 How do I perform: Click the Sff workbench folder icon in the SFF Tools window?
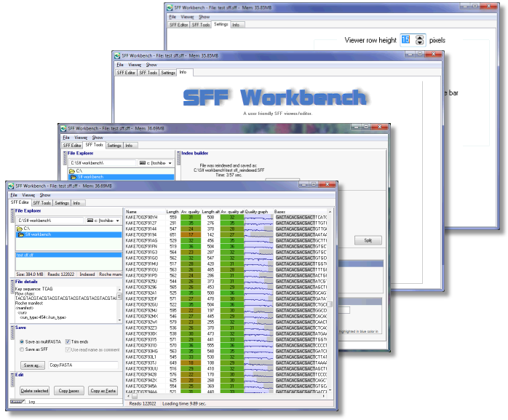pyautogui.click(x=74, y=177)
